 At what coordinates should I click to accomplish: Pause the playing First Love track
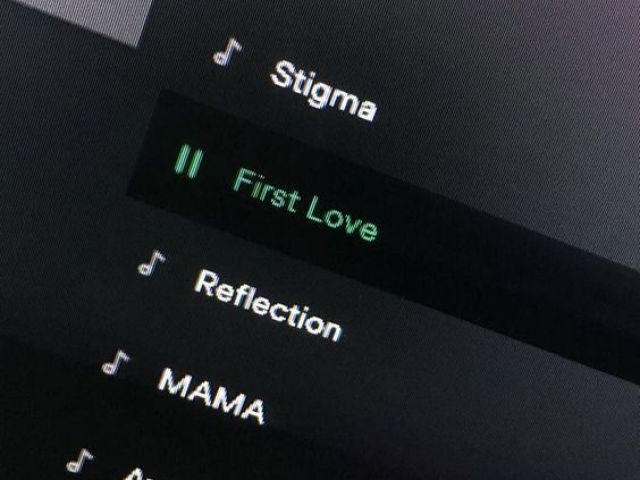189,161
